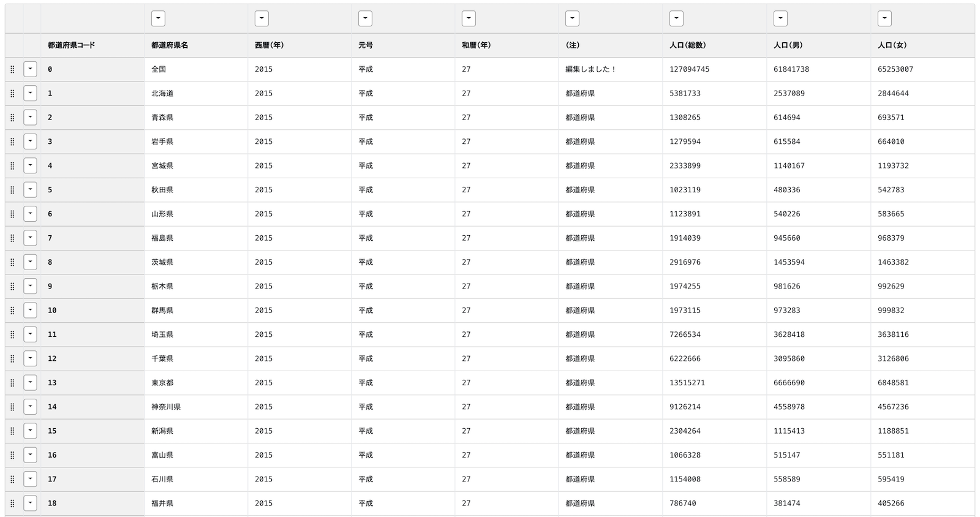Open the row menu for row 11 埼玉県
Screen dimensions: 980x517
pos(30,334)
